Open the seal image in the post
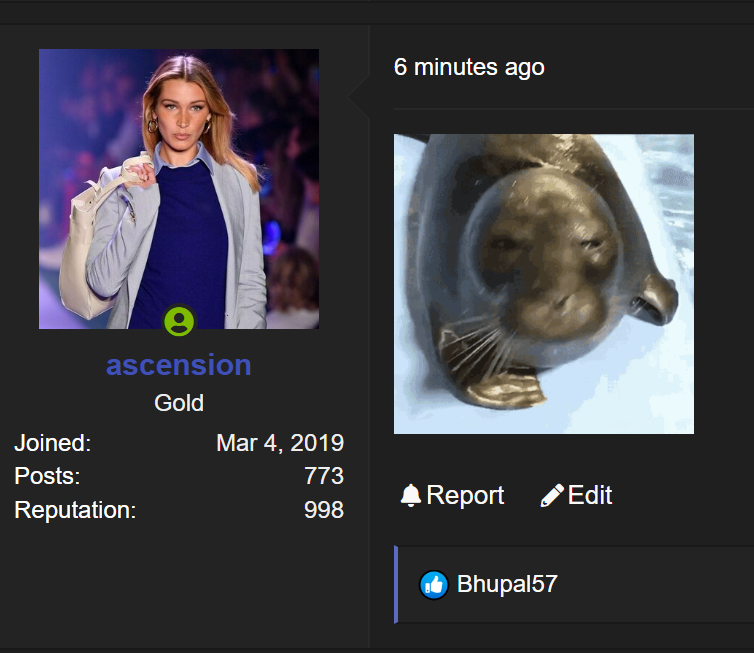This screenshot has width=754, height=653. [544, 284]
